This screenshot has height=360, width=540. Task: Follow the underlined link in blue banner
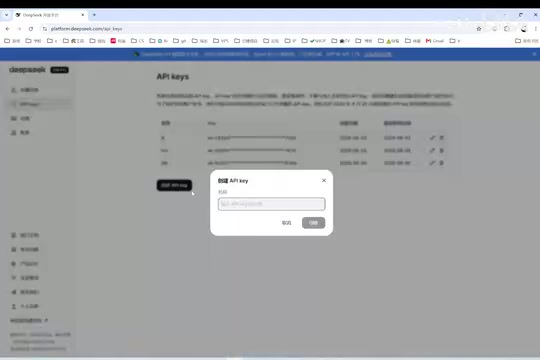click(378, 54)
